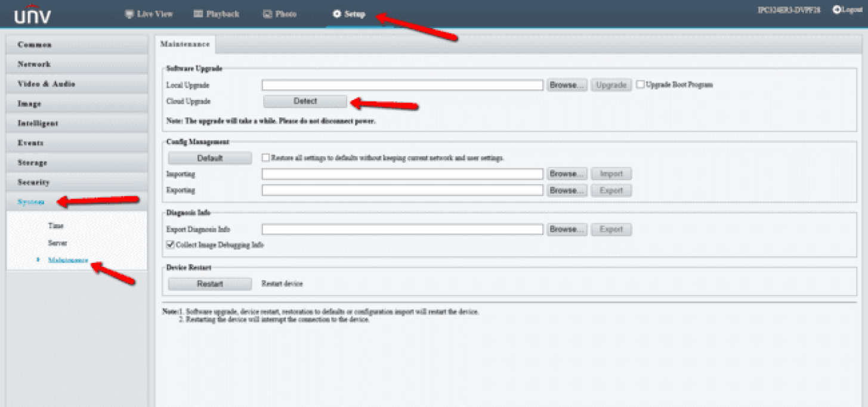Browse for Local Upgrade file
Viewport: 868px width, 407px height.
[567, 85]
